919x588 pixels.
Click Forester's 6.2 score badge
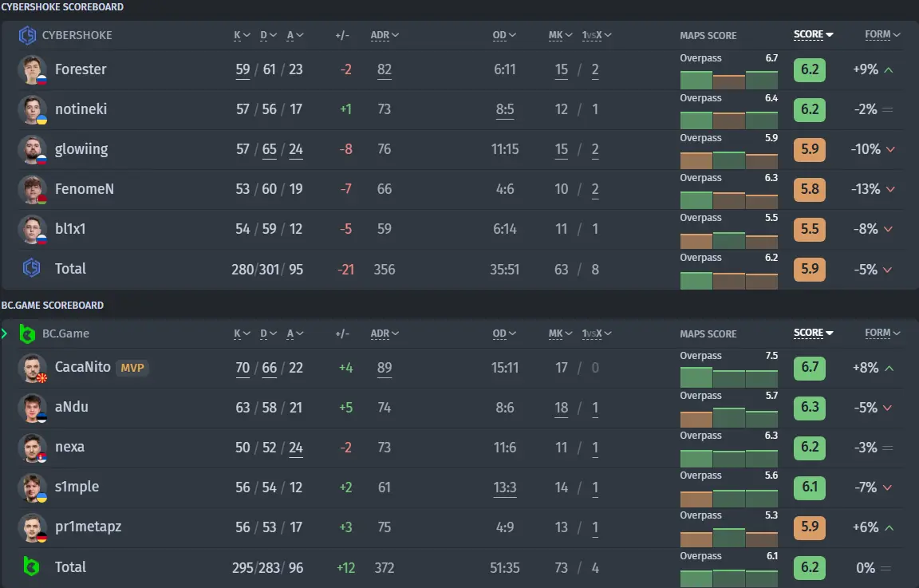(x=810, y=69)
